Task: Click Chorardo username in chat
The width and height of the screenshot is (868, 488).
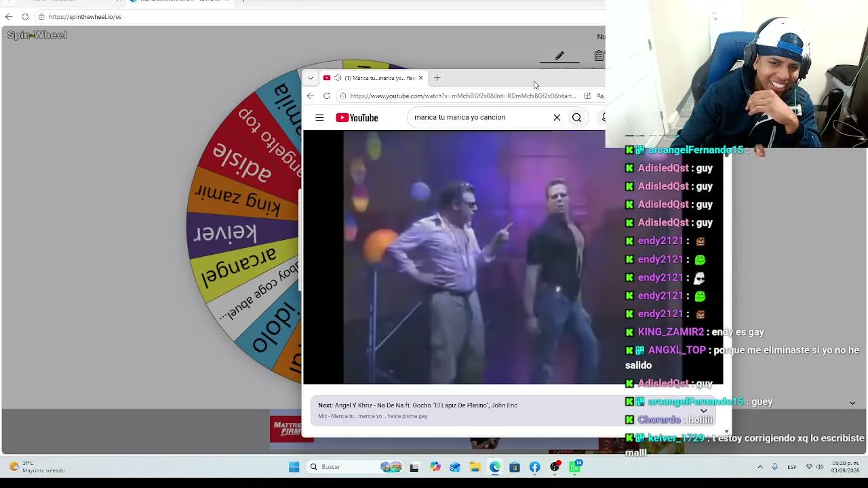Action: pyautogui.click(x=659, y=420)
